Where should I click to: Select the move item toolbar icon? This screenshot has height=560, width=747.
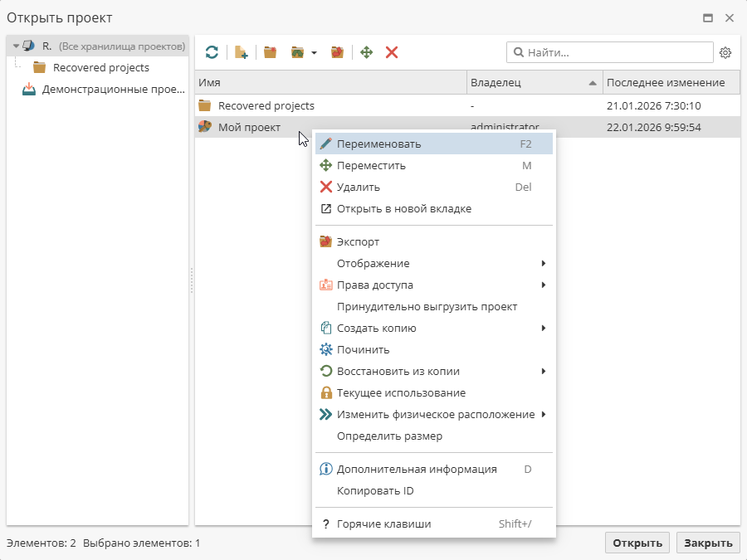(x=366, y=52)
